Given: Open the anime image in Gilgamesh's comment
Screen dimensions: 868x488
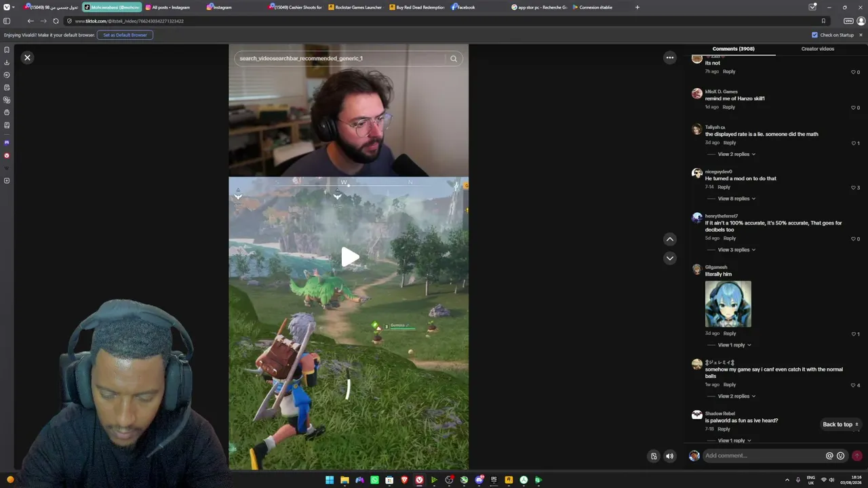Looking at the screenshot, I should click(x=728, y=304).
